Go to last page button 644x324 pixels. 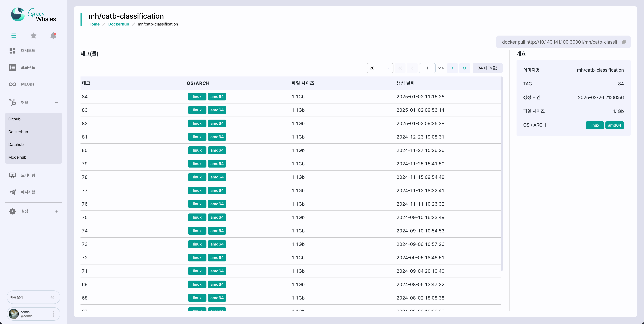465,68
